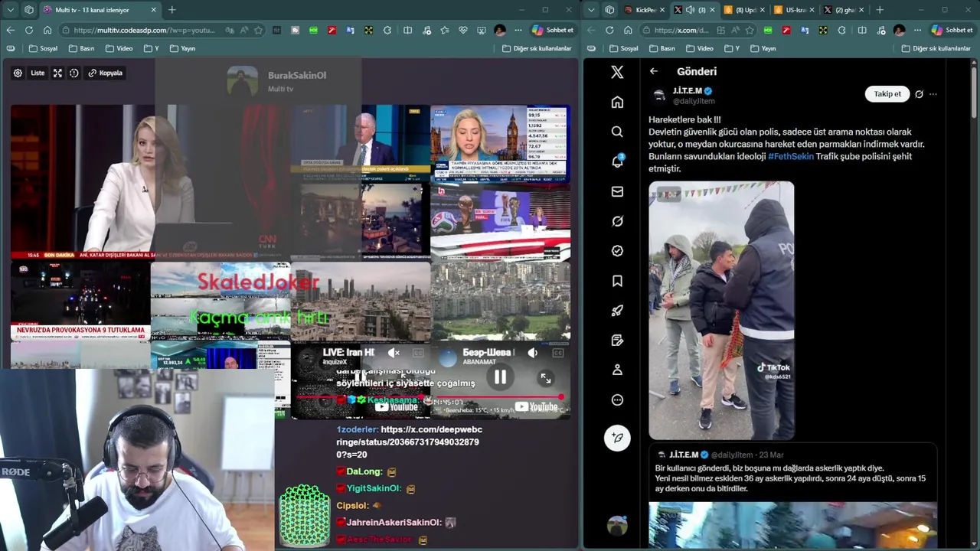Click the Liste button in Multi tv
The image size is (980, 551).
click(x=38, y=73)
